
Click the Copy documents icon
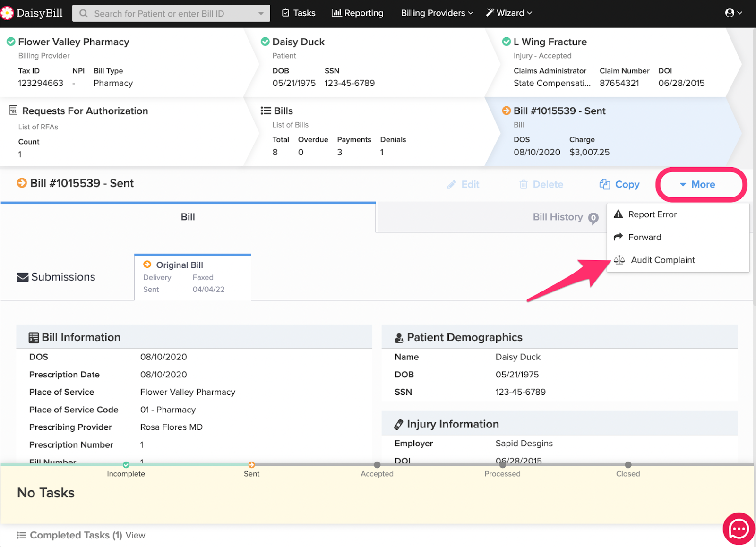(605, 184)
